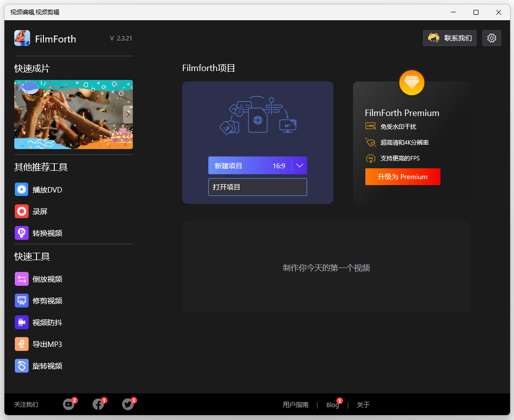Click the 其他推荐工具 section heading
Screen dimensions: 514x420
(41, 167)
